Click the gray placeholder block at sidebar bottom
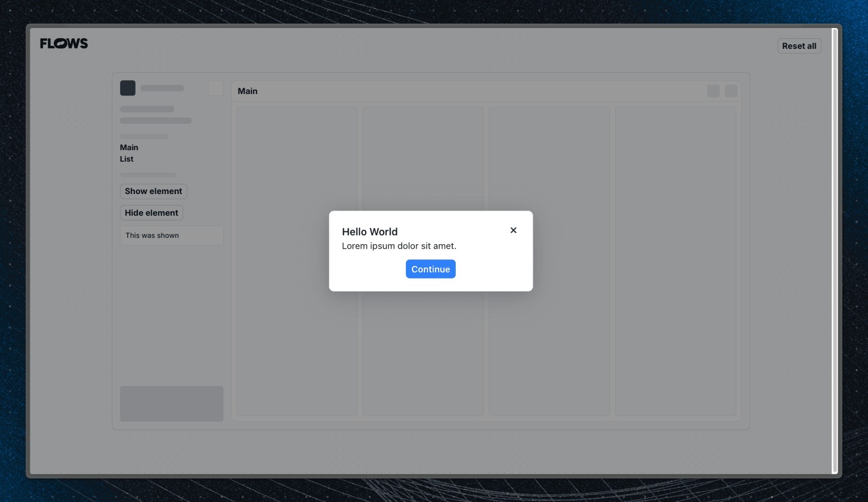The width and height of the screenshot is (868, 502). click(x=171, y=404)
